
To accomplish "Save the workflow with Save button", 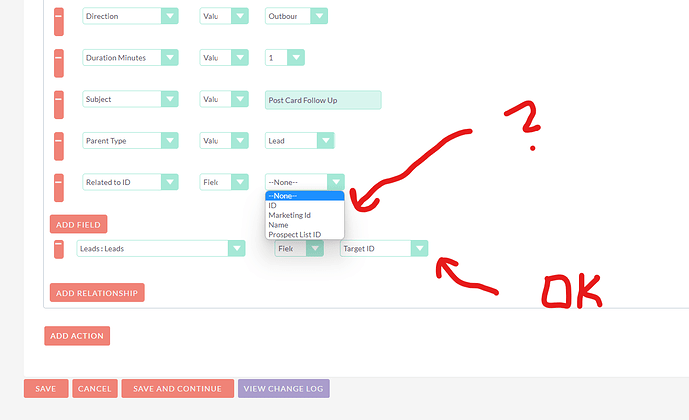I will pos(46,389).
